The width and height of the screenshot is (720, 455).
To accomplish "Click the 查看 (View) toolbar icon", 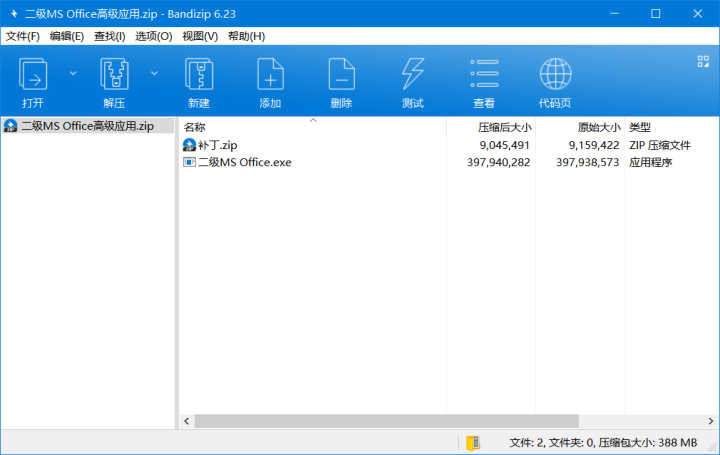I will click(484, 76).
